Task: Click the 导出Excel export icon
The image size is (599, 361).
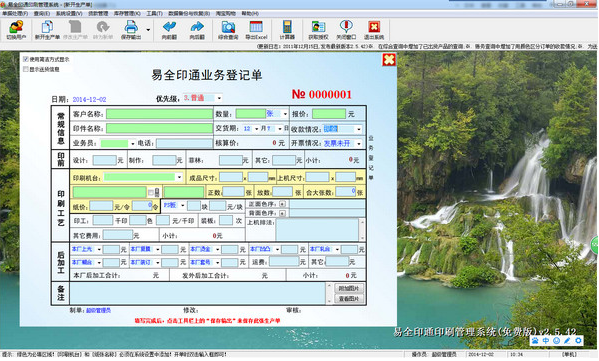Action: (256, 30)
